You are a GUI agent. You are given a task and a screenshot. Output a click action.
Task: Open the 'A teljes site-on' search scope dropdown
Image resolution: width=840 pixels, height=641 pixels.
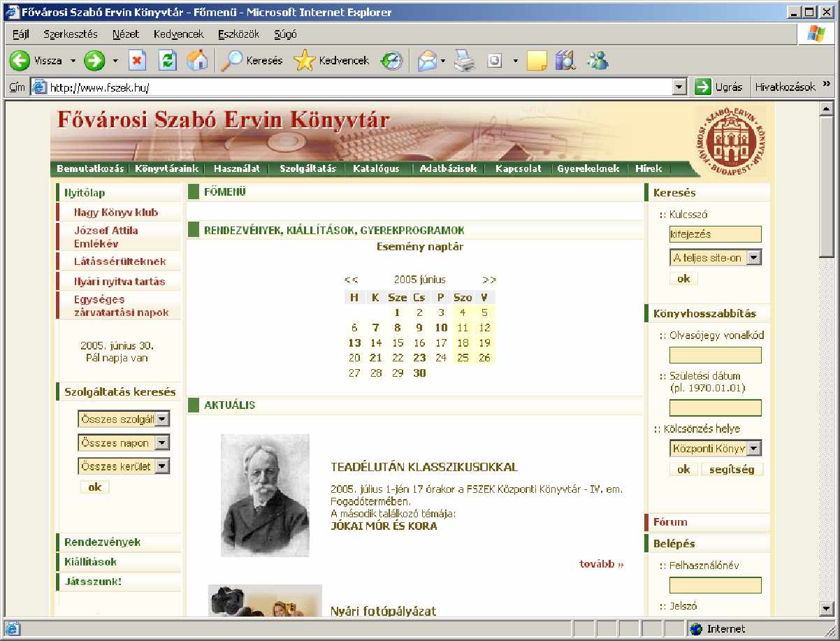point(753,257)
